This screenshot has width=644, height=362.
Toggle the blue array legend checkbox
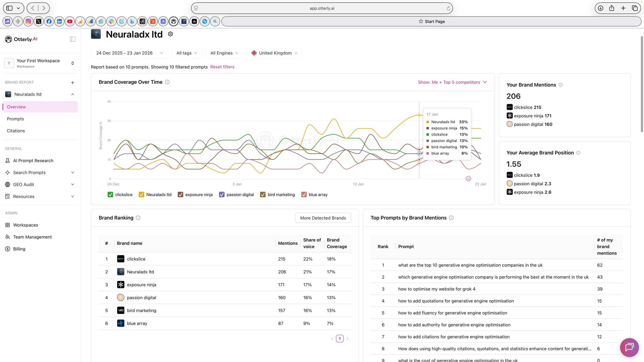coord(304,195)
